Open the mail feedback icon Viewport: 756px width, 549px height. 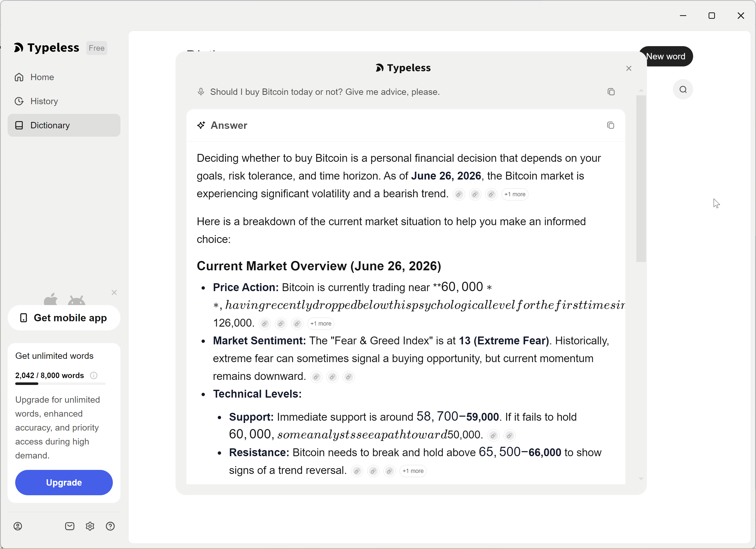pyautogui.click(x=70, y=526)
